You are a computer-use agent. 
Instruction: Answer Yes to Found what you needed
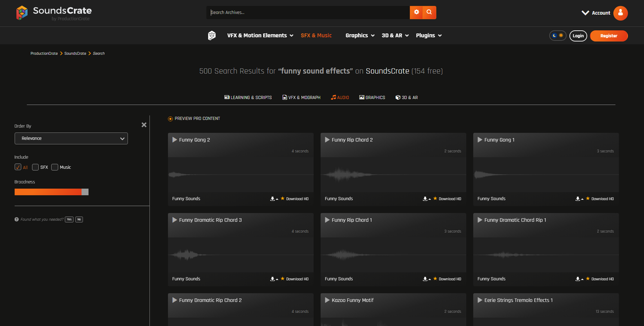(x=69, y=220)
